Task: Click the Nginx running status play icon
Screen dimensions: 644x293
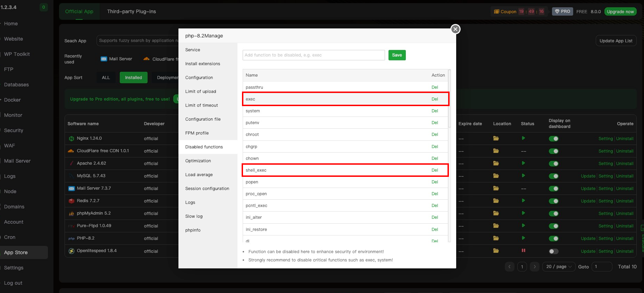Action: click(x=523, y=138)
